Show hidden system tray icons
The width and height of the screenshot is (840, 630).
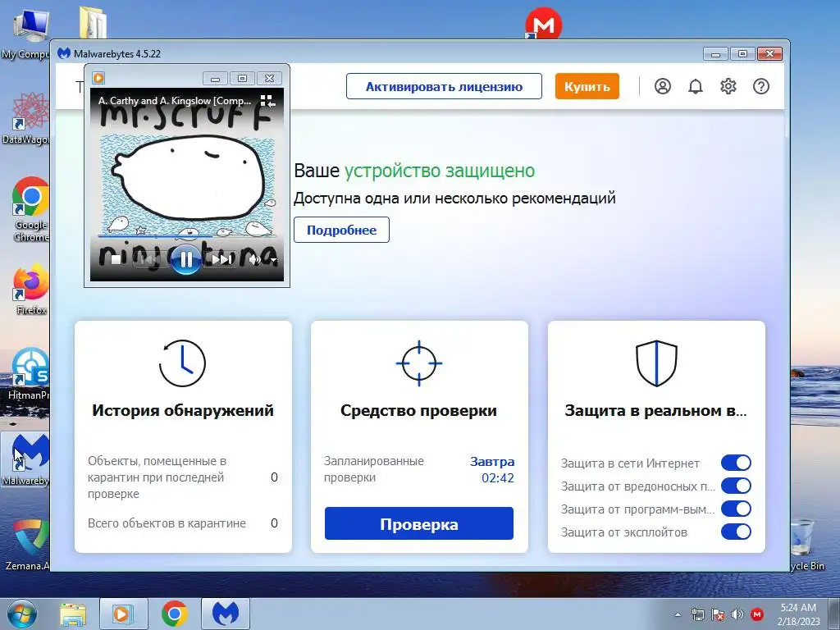678,614
